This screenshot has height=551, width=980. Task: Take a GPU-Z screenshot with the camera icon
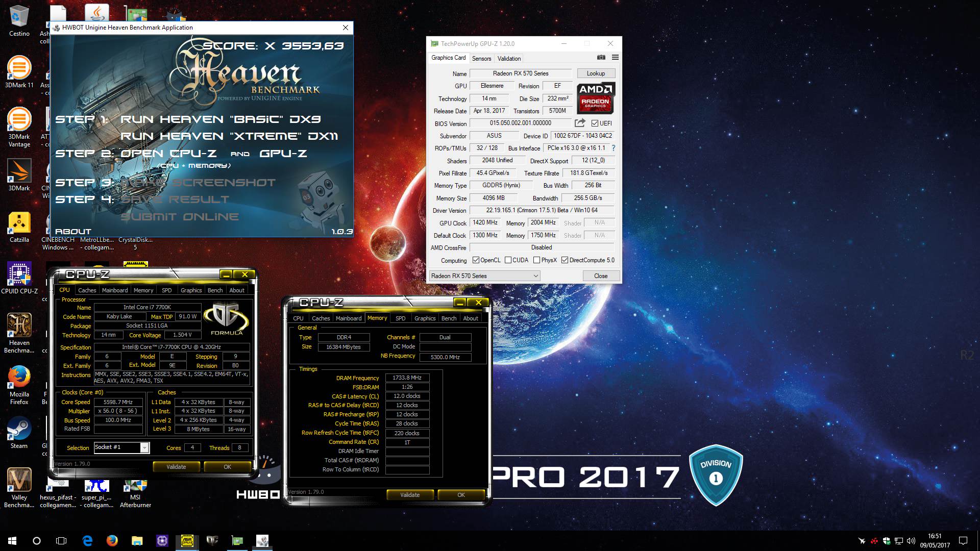[x=601, y=58]
